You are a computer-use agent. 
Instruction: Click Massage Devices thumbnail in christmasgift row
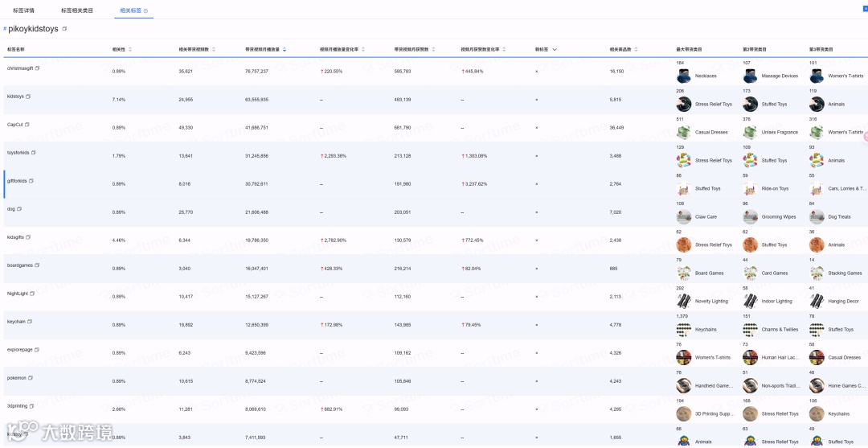[x=750, y=76]
